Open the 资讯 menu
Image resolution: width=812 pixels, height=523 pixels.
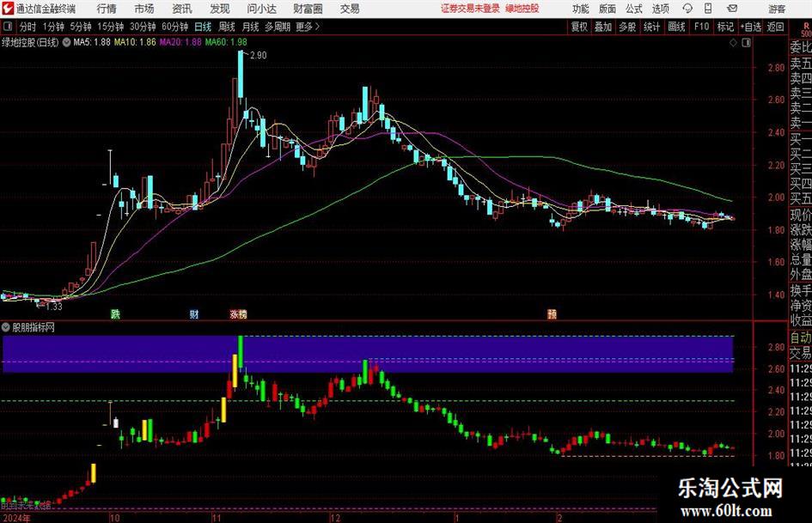point(182,9)
